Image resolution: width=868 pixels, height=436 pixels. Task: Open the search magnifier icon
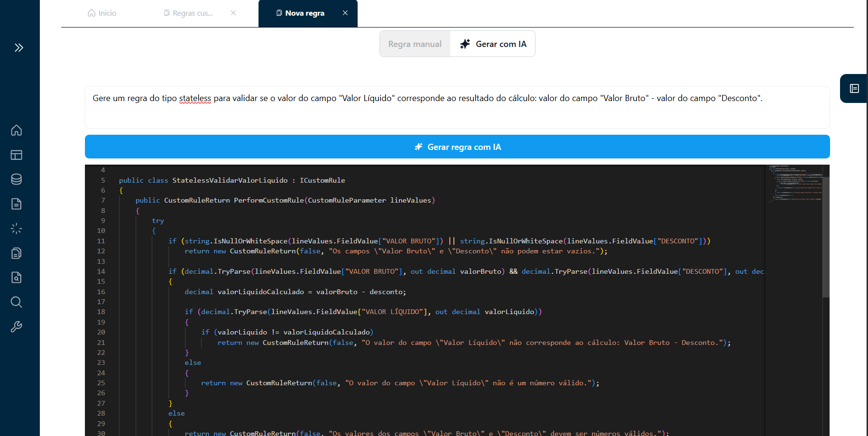click(16, 302)
